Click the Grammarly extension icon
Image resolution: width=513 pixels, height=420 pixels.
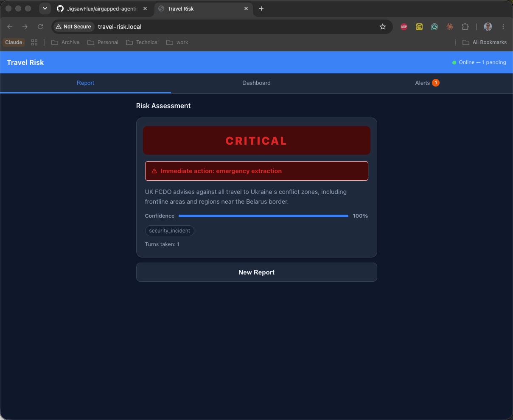click(435, 27)
